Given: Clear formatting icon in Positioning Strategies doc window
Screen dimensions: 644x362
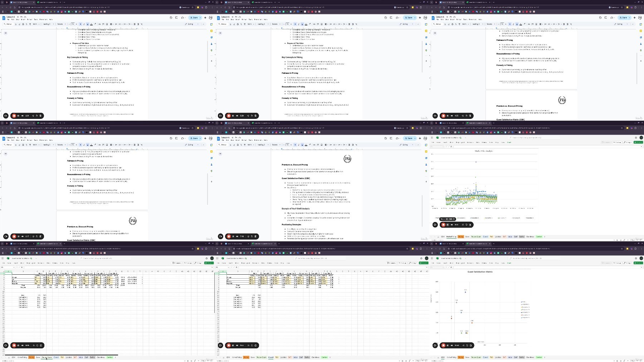Looking at the screenshot, I should (356, 145).
